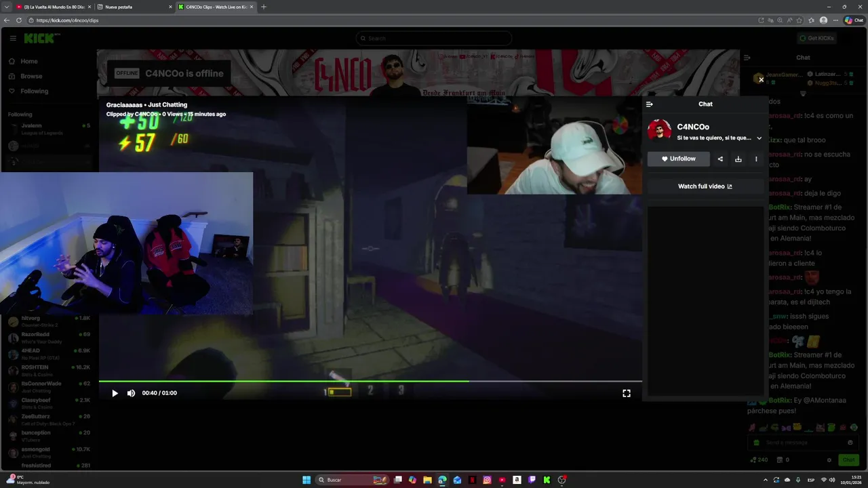
Task: Open hitvorg recommended channel
Action: tap(47, 321)
